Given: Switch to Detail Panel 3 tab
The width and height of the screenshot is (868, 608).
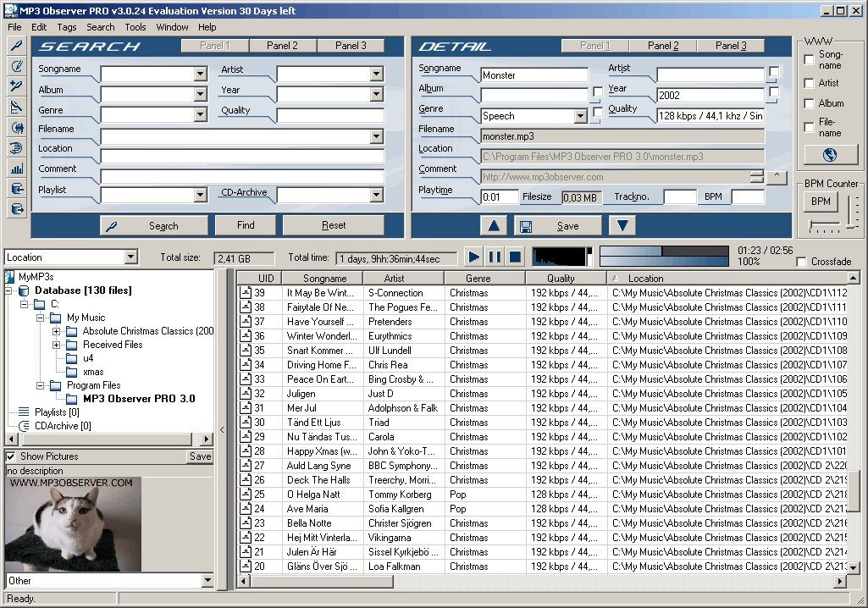Looking at the screenshot, I should [731, 46].
